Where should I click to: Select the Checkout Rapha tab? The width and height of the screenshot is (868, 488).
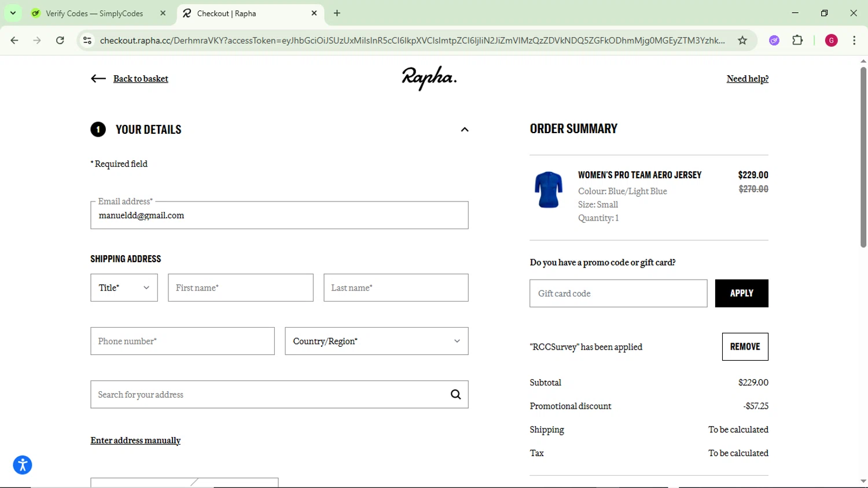tap(249, 13)
